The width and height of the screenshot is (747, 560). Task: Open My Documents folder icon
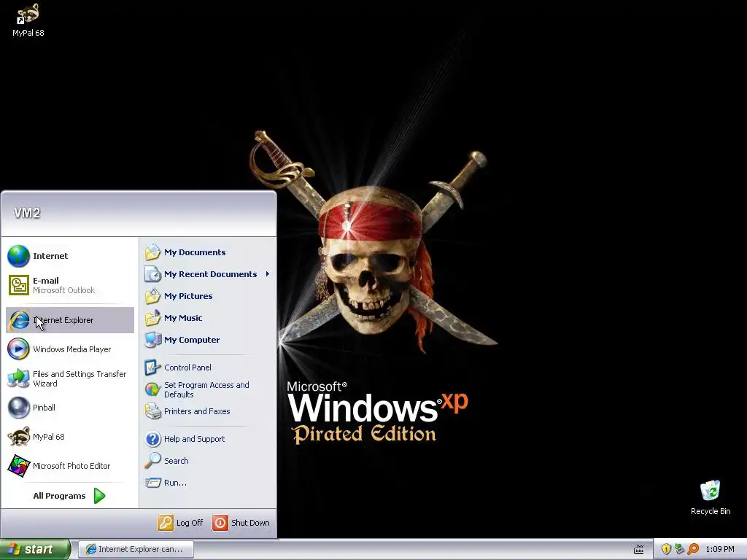tap(153, 252)
